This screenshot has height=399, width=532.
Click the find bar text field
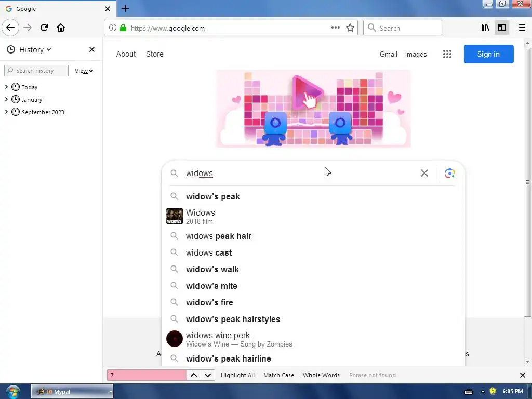tap(147, 375)
